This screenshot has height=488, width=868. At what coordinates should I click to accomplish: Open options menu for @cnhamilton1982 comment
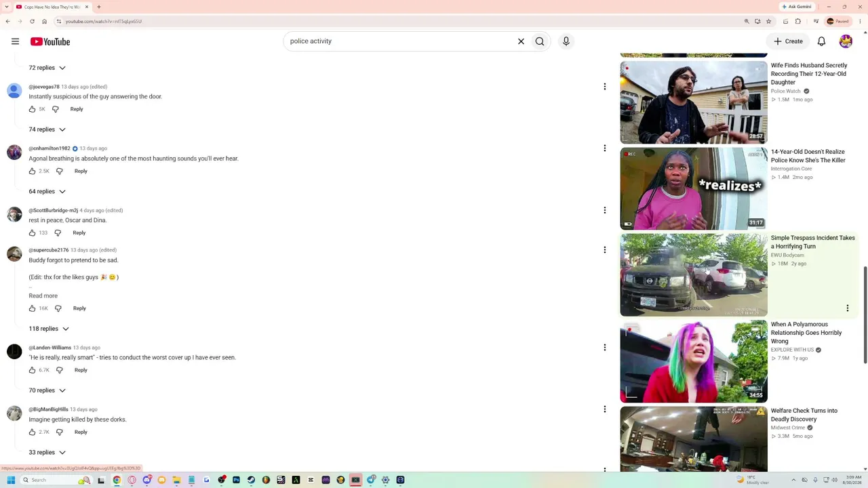coord(605,148)
